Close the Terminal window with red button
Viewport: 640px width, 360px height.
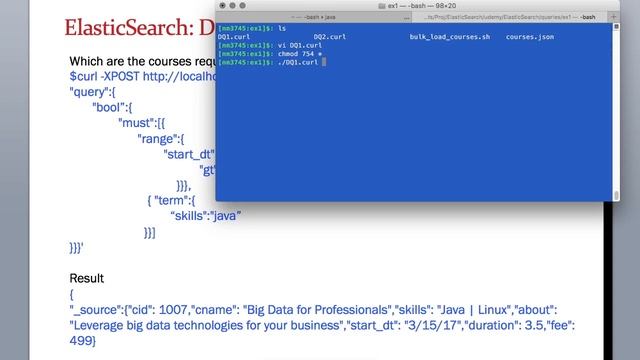[222, 6]
